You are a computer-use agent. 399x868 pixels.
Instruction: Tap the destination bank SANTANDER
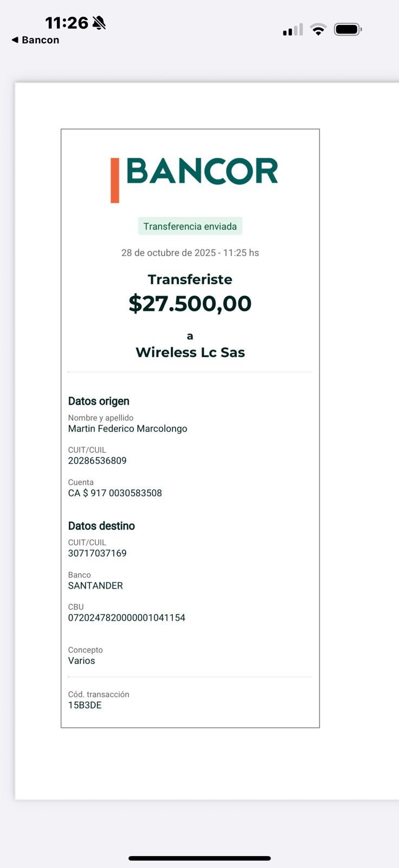click(95, 586)
